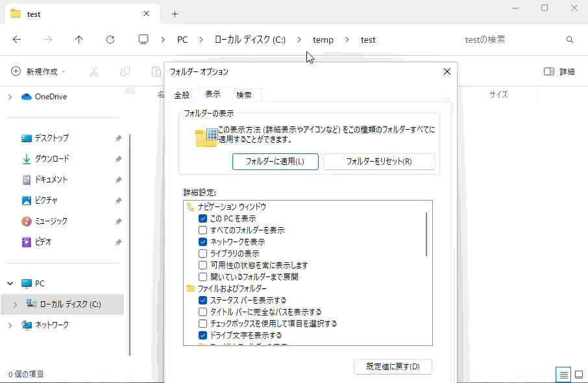The height and width of the screenshot is (383, 588).
Task: Open breadcrumb chevron after PC
Action: (x=201, y=40)
